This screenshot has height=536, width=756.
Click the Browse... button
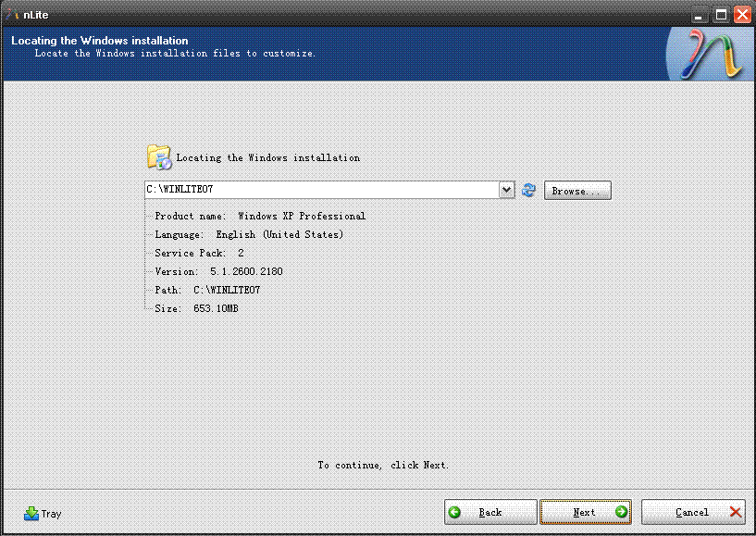[577, 191]
